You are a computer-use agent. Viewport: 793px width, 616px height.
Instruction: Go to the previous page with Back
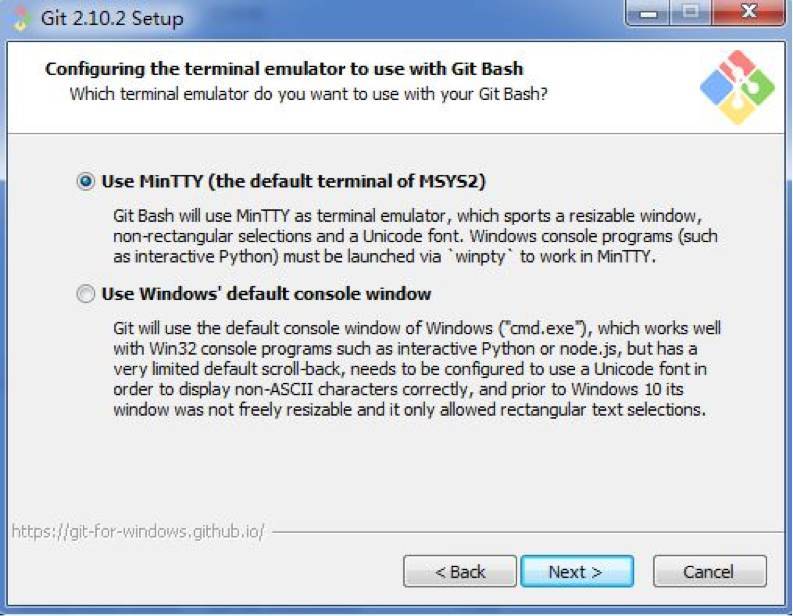[x=460, y=571]
